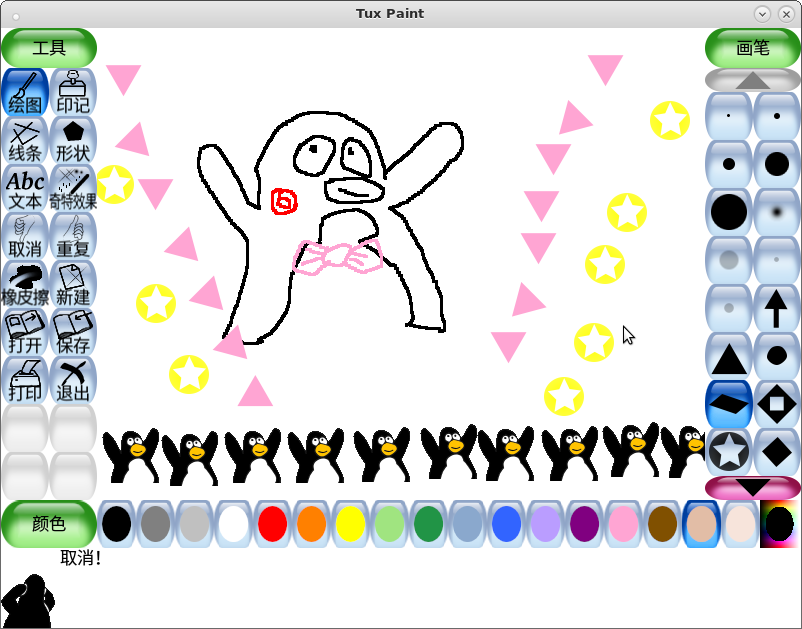Select the black triangle brush
This screenshot has width=802, height=629.
(x=729, y=356)
